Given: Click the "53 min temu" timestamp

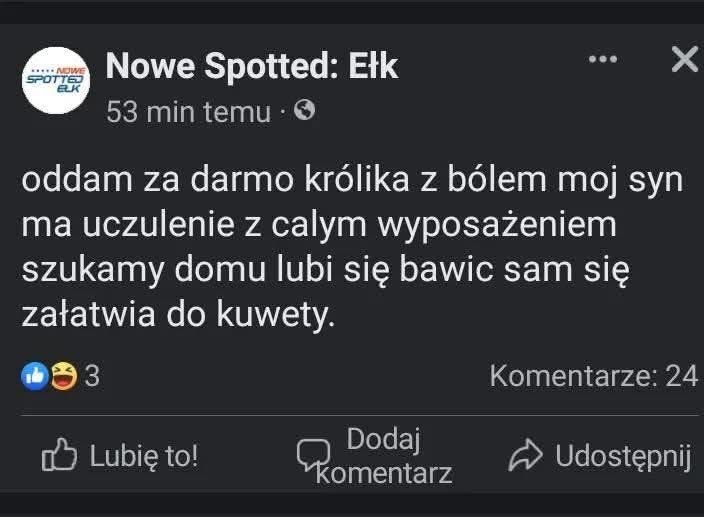Looking at the screenshot, I should (188, 112).
